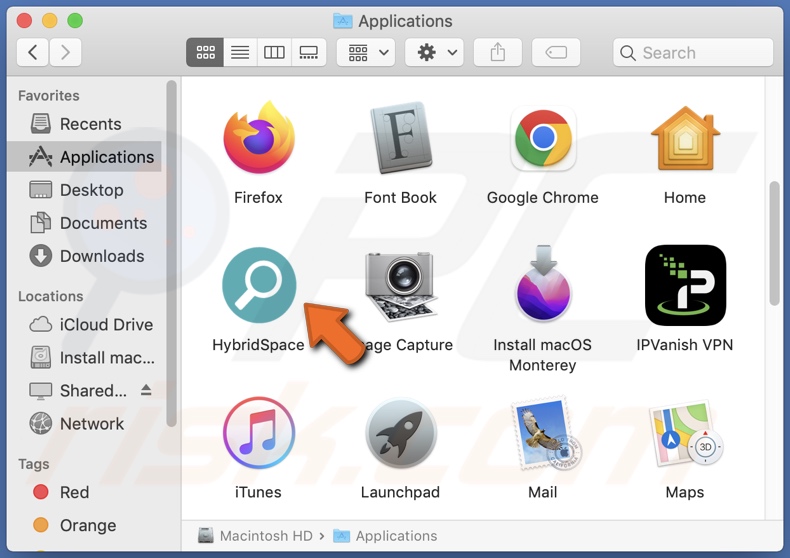Eject the Shared... volume
Screen dimensions: 790x558
146,390
